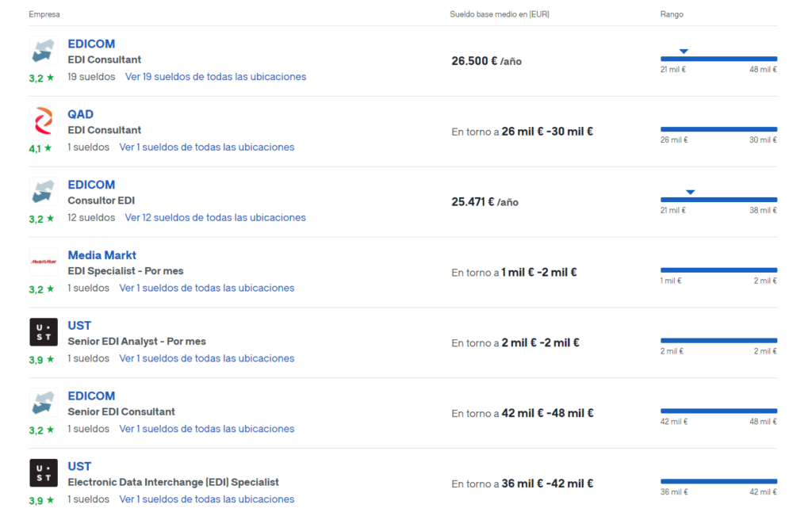Viewport: 812px width, 516px height.
Task: Click 'Electronic Data Interchange (EDI) Specialist' title
Action: [173, 482]
